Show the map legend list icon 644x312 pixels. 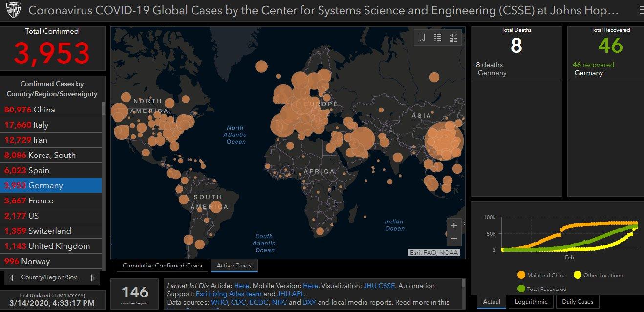(438, 38)
